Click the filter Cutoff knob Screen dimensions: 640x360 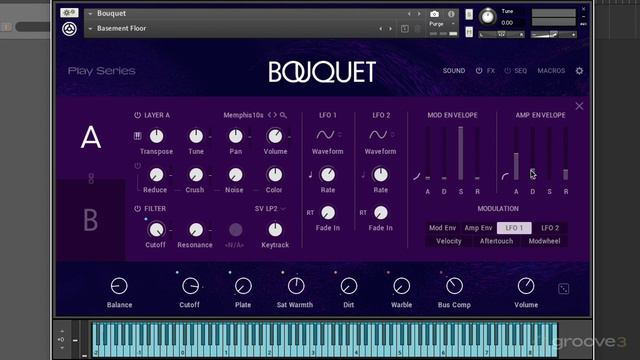(156, 230)
